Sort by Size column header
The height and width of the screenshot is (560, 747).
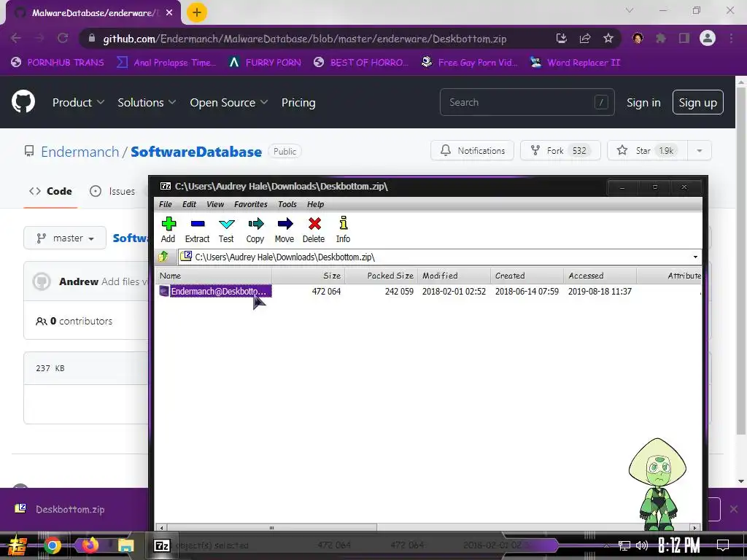309,276
